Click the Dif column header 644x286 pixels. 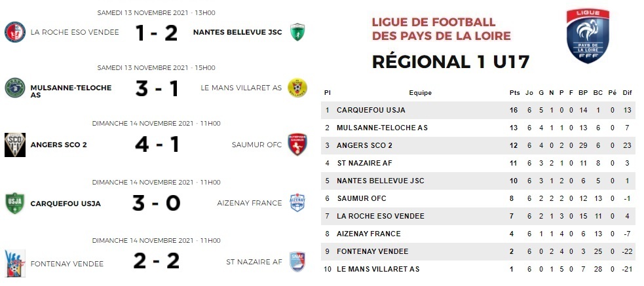(x=628, y=93)
